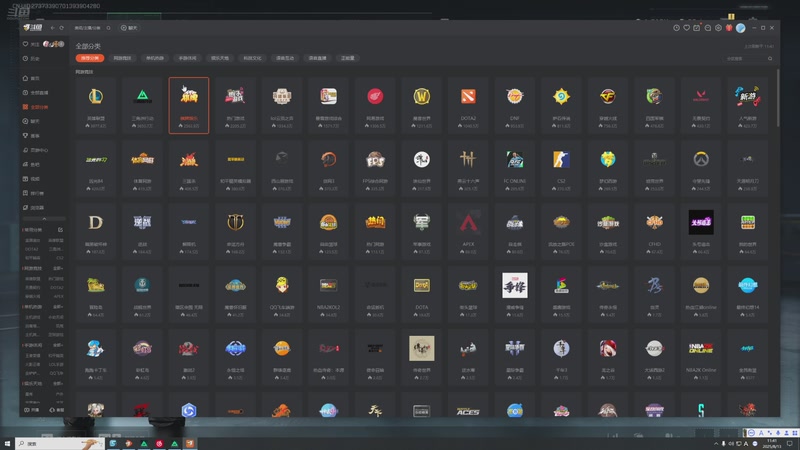Select the 手游休闲 filter tab
Image resolution: width=800 pixels, height=450 pixels.
[188, 58]
